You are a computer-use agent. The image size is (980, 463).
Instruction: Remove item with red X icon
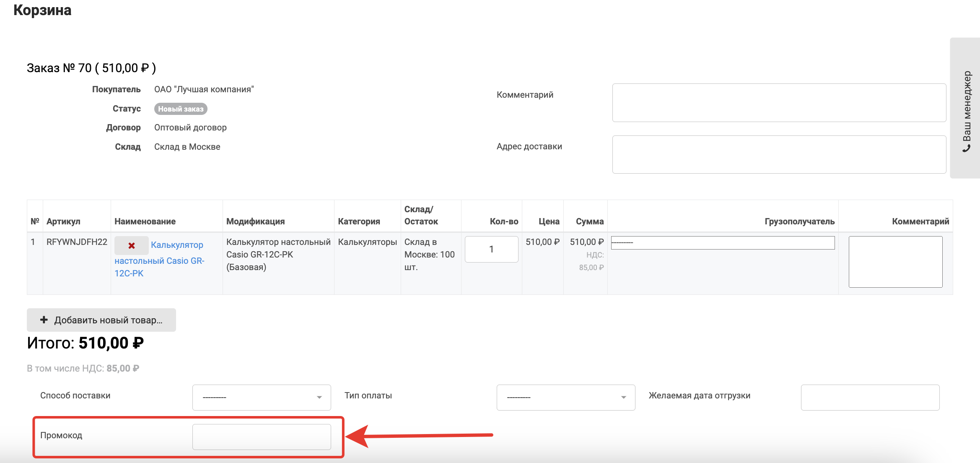[131, 246]
